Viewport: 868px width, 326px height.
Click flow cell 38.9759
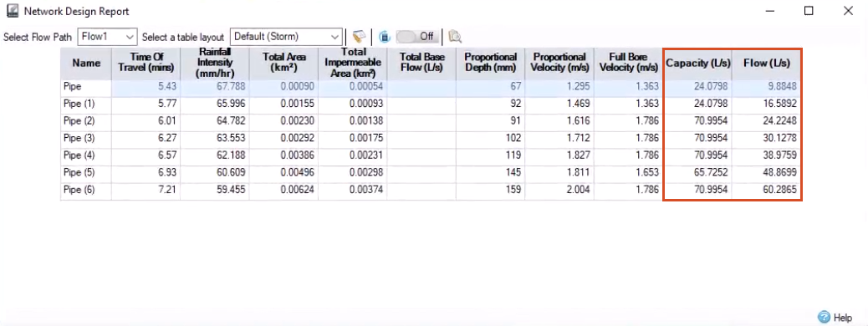(x=767, y=155)
